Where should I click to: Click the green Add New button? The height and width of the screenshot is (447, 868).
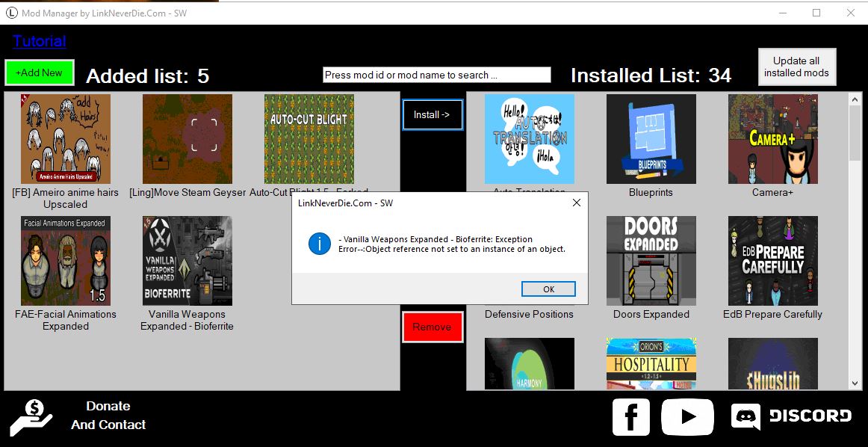click(x=40, y=73)
